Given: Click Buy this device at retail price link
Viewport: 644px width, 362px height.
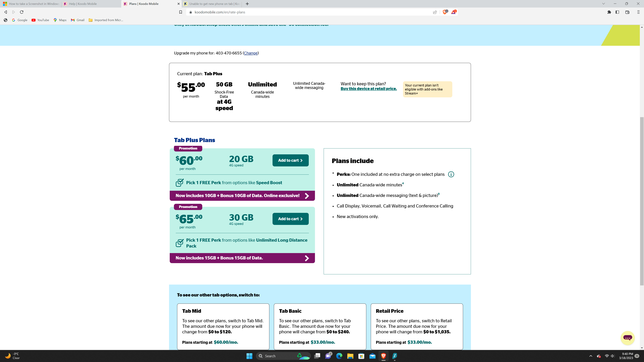Looking at the screenshot, I should coord(368,89).
